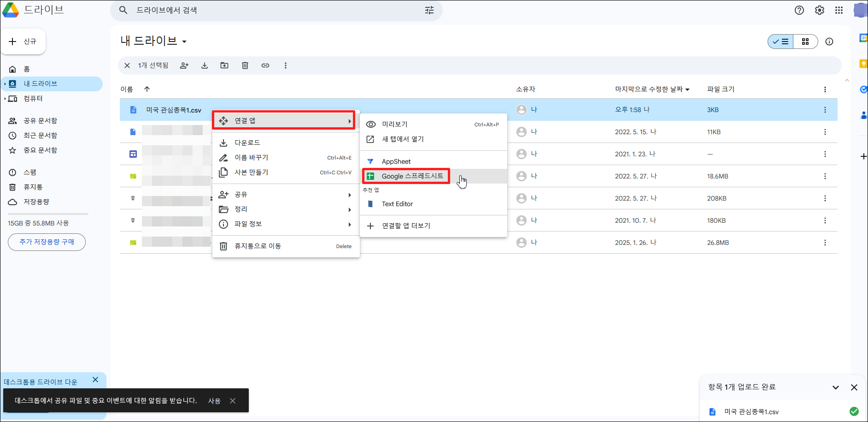Image resolution: width=868 pixels, height=422 pixels.
Task: Click the storage usage progress bar
Action: 48,214
